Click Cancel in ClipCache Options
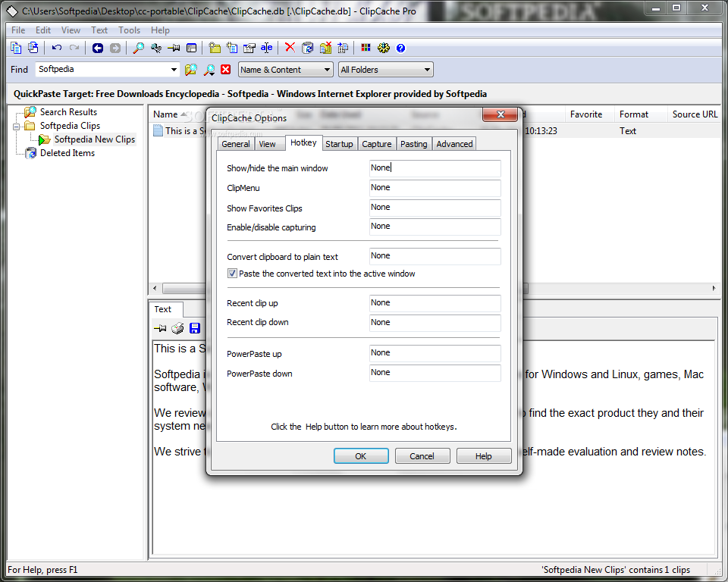This screenshot has height=582, width=728. [422, 456]
